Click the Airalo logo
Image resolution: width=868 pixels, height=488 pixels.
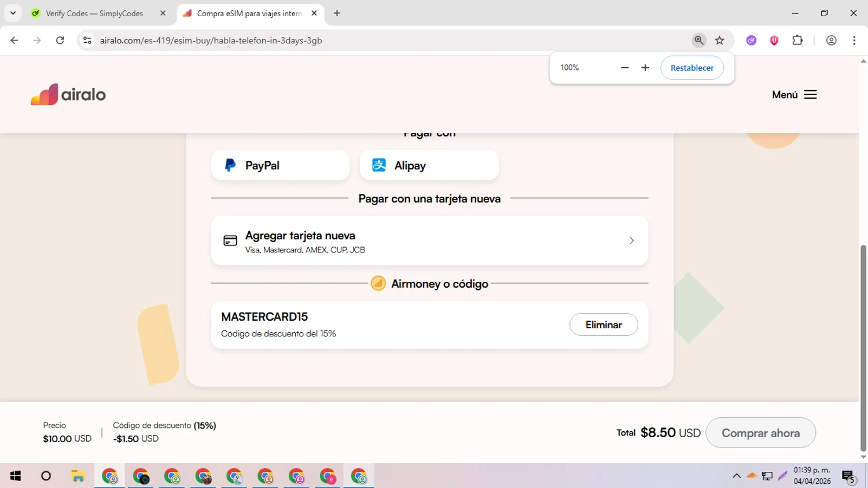point(68,94)
